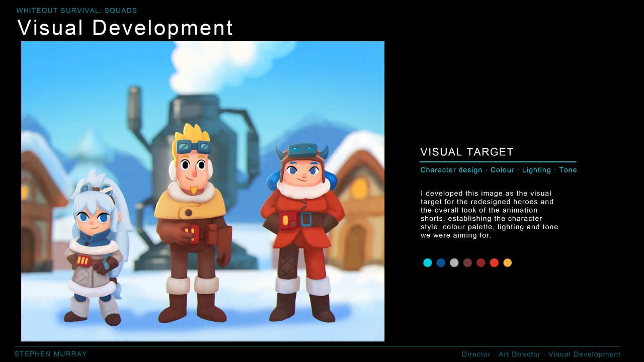Click the 'Visual Development' slide title

[x=125, y=28]
